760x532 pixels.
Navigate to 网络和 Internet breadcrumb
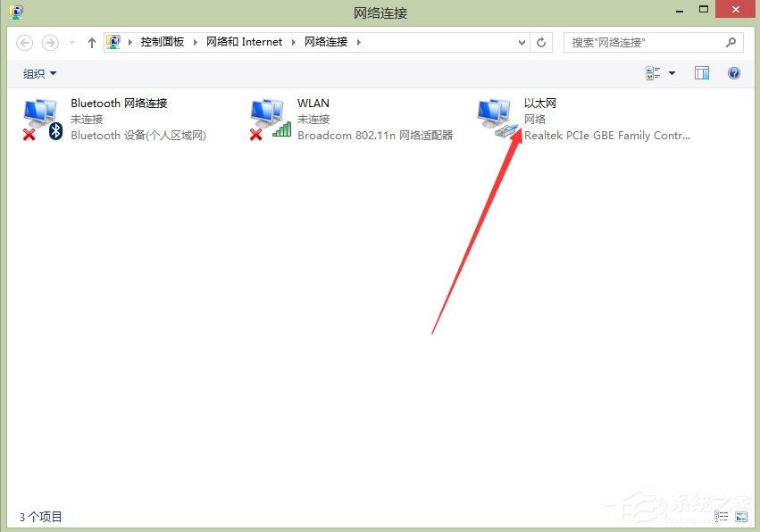click(245, 42)
